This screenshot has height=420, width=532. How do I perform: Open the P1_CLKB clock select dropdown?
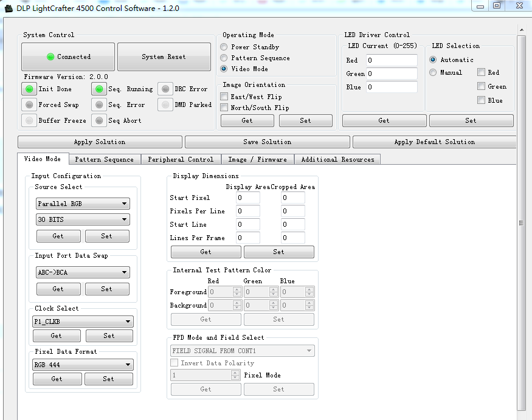(83, 322)
